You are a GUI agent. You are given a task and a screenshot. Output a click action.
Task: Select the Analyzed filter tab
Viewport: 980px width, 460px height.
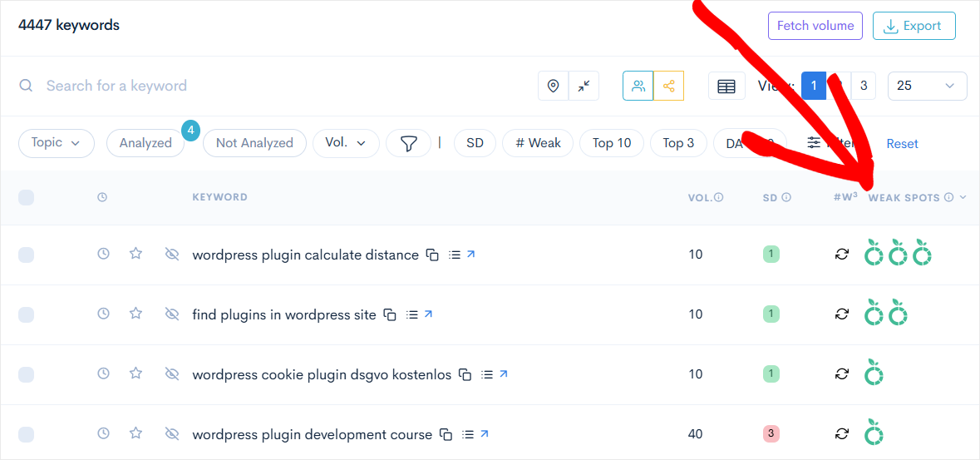pyautogui.click(x=145, y=143)
